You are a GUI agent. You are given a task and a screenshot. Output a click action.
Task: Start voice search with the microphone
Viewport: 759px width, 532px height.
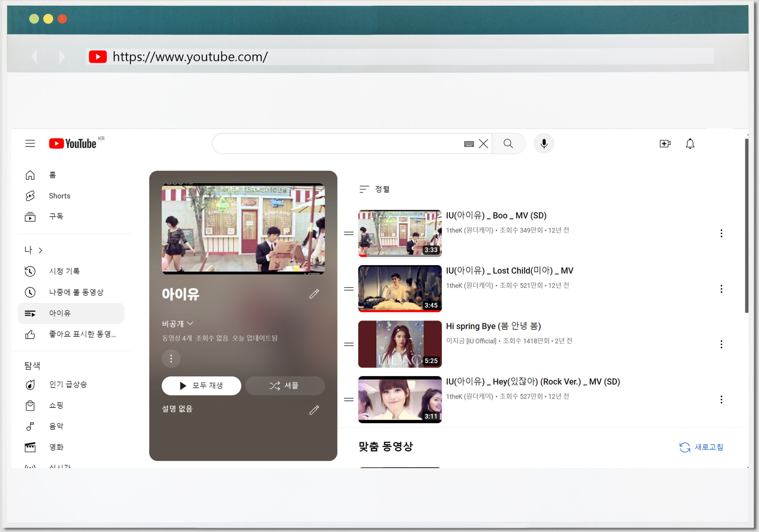[544, 144]
